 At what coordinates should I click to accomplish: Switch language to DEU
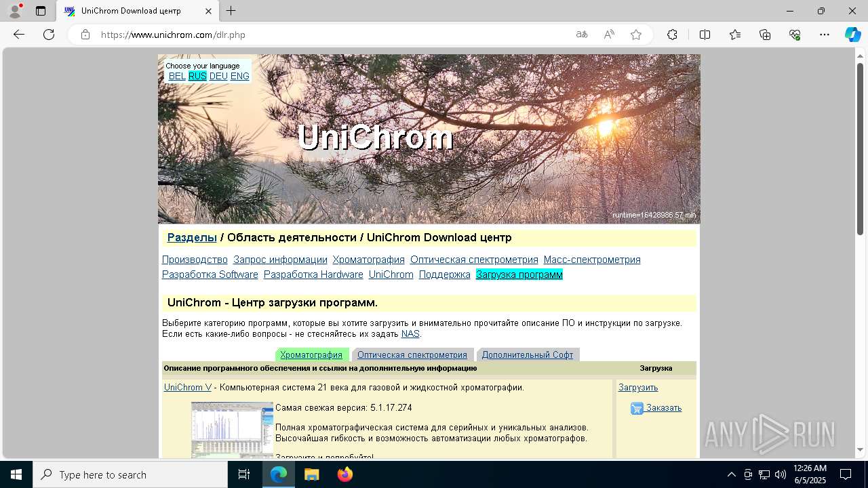(x=218, y=76)
